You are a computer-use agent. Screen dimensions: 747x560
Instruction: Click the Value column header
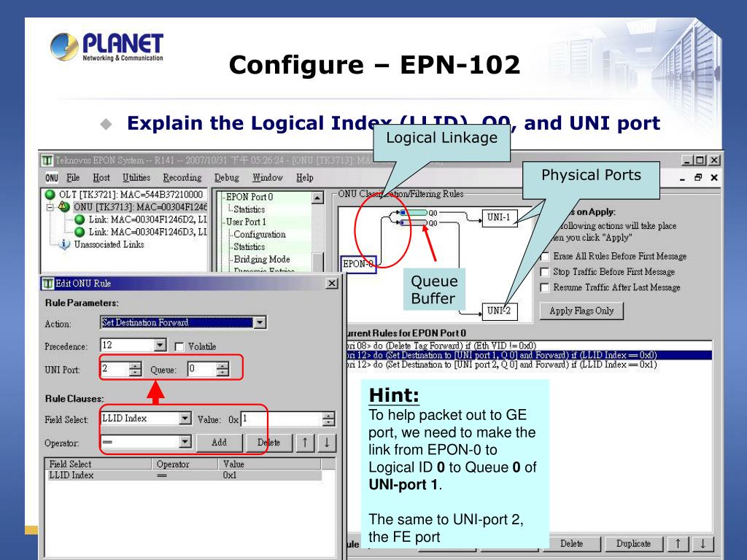point(270,464)
